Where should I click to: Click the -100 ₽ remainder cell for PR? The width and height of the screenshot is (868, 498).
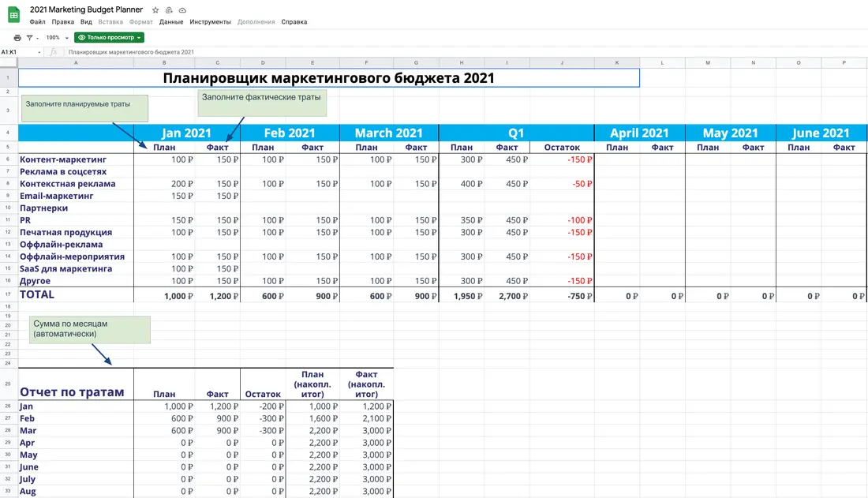pos(562,220)
